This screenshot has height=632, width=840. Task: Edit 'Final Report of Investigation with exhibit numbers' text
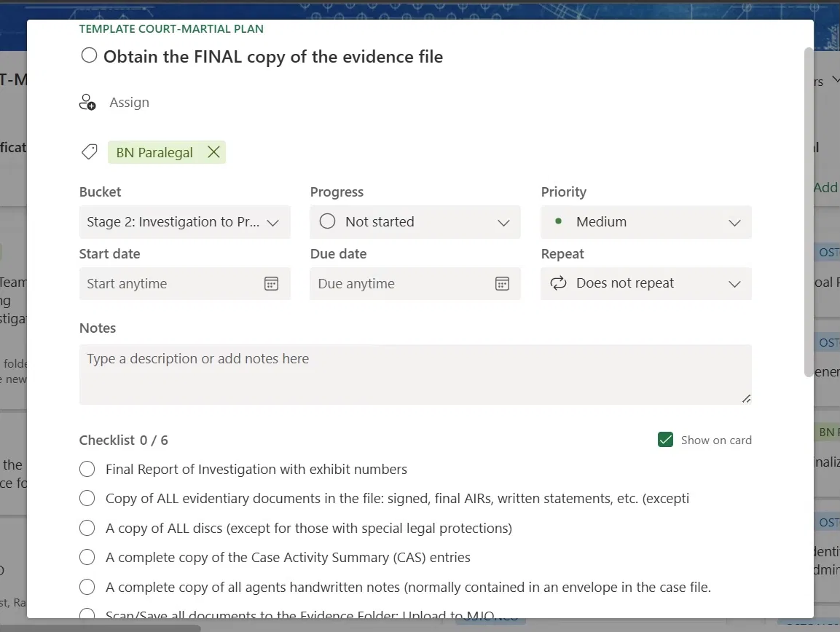(x=256, y=470)
